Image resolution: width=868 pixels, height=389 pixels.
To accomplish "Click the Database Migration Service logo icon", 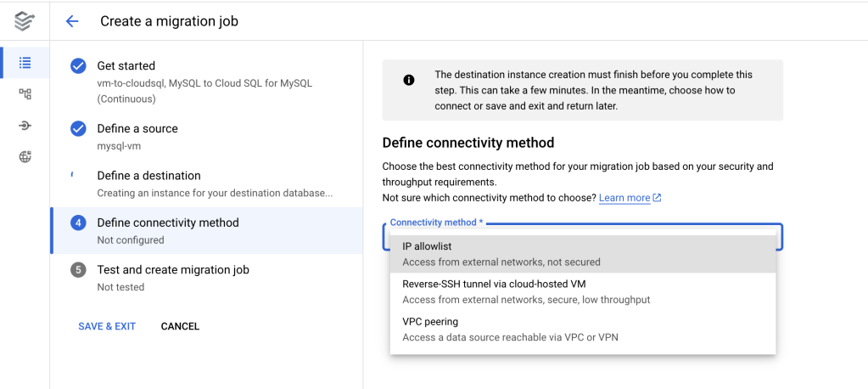I will point(25,21).
